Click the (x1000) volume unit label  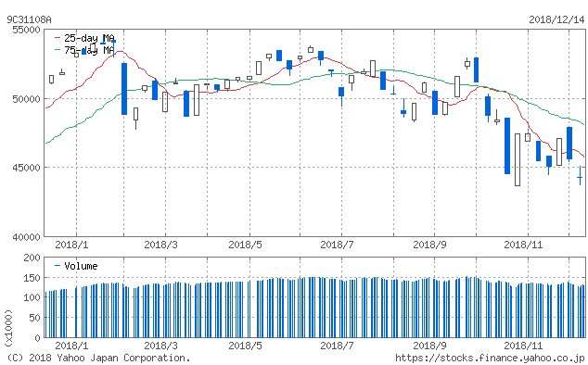(8, 329)
